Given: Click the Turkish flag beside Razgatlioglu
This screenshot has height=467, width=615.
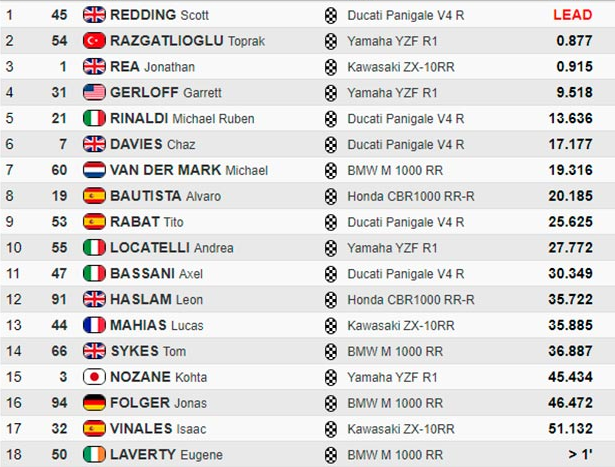Looking at the screenshot, I should point(94,41).
